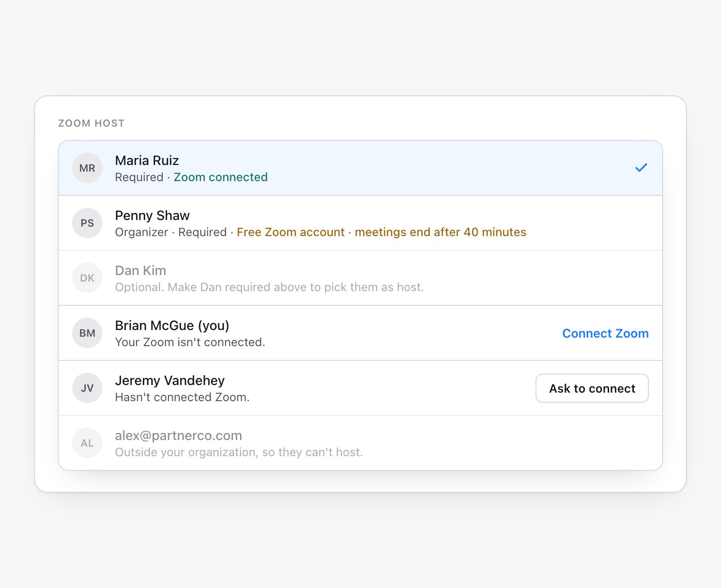This screenshot has width=721, height=588.
Task: Click the blue checkmark on Maria Ruiz's row
Action: [641, 168]
